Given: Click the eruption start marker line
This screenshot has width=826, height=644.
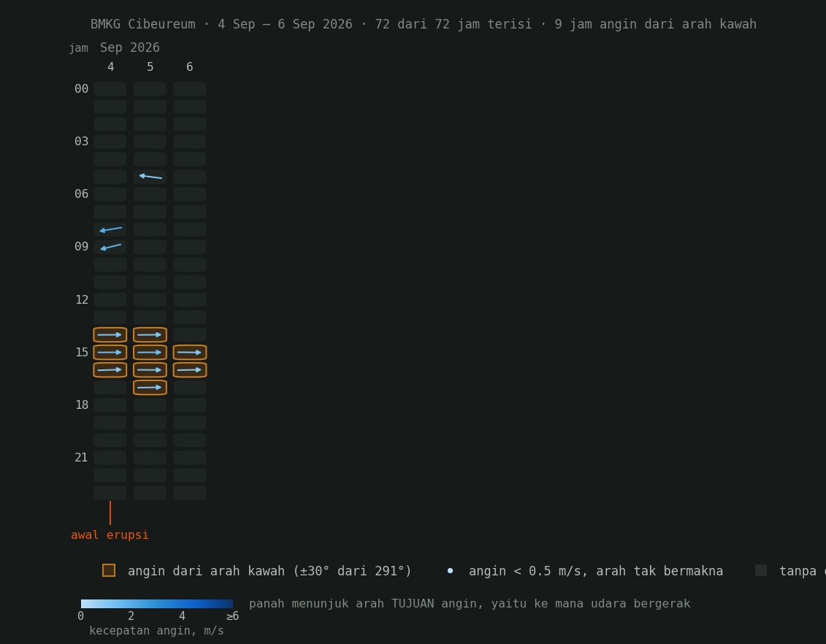Looking at the screenshot, I should (110, 513).
